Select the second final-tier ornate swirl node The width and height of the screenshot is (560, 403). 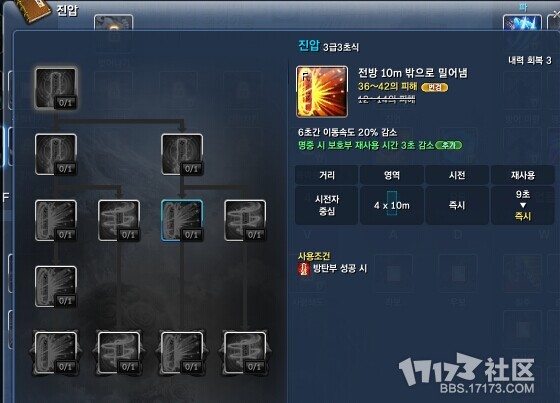[119, 353]
